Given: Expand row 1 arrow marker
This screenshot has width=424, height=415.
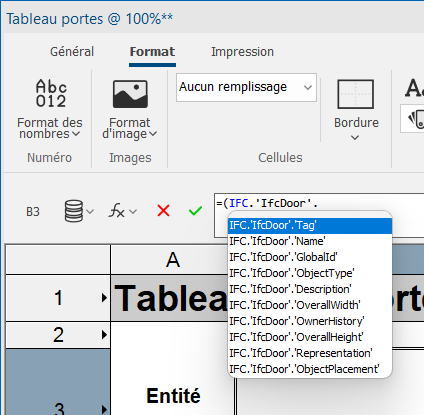Looking at the screenshot, I should click(x=104, y=298).
